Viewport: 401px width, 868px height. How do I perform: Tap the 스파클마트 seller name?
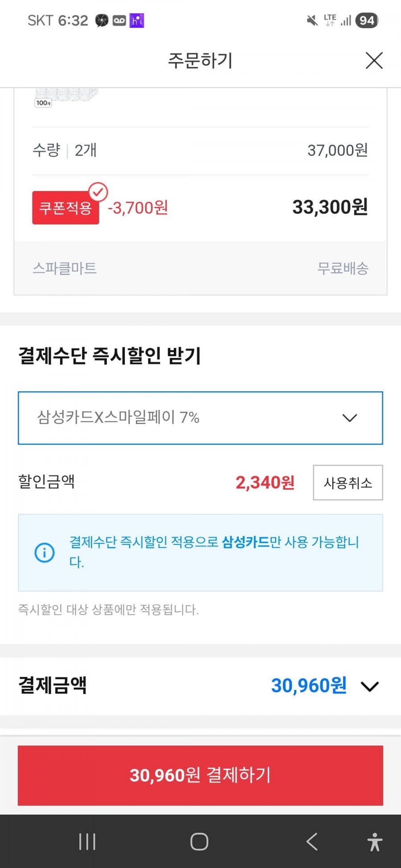[65, 268]
